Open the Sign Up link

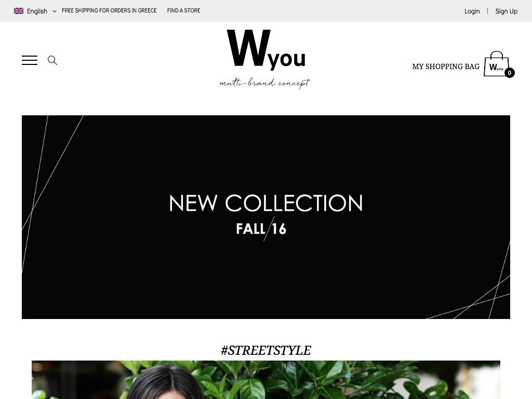pos(506,11)
